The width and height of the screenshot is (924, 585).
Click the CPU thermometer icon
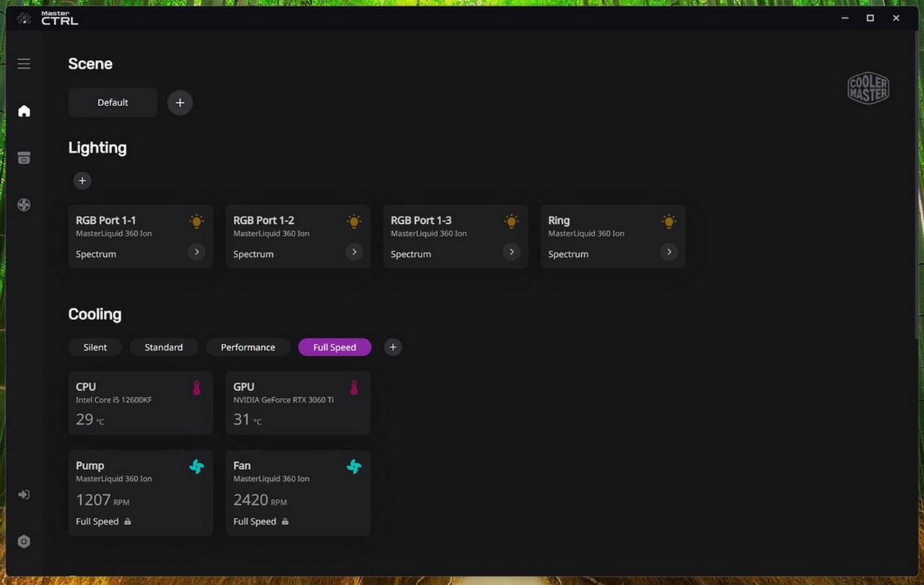pos(196,389)
